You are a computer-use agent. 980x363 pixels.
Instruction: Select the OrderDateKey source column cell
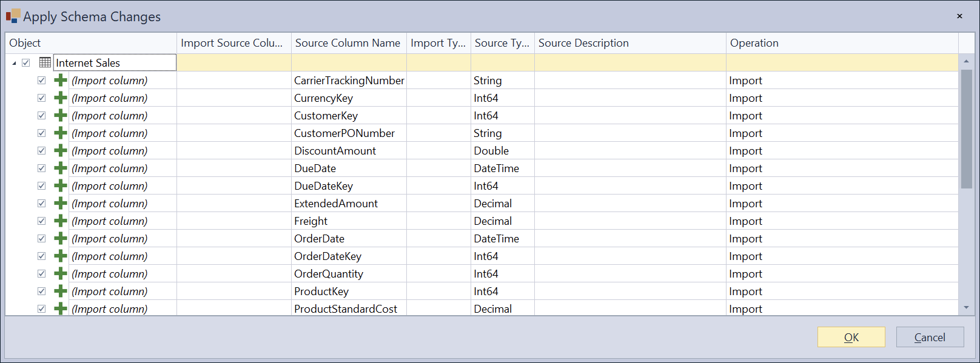[349, 256]
